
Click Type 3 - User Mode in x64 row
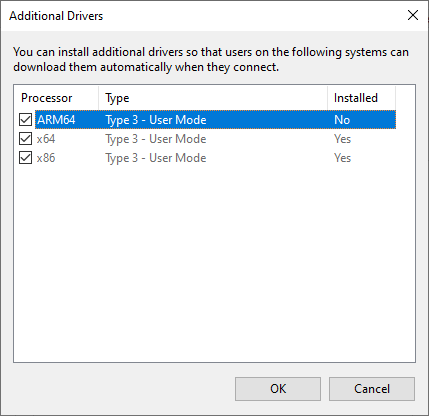pos(156,139)
